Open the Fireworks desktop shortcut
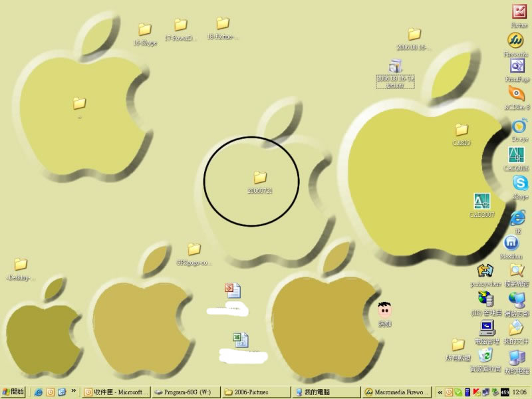 point(515,41)
